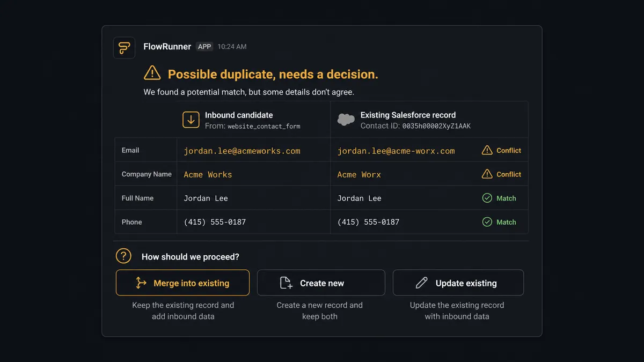Click the Acme Worx company value
The height and width of the screenshot is (362, 644).
click(359, 174)
